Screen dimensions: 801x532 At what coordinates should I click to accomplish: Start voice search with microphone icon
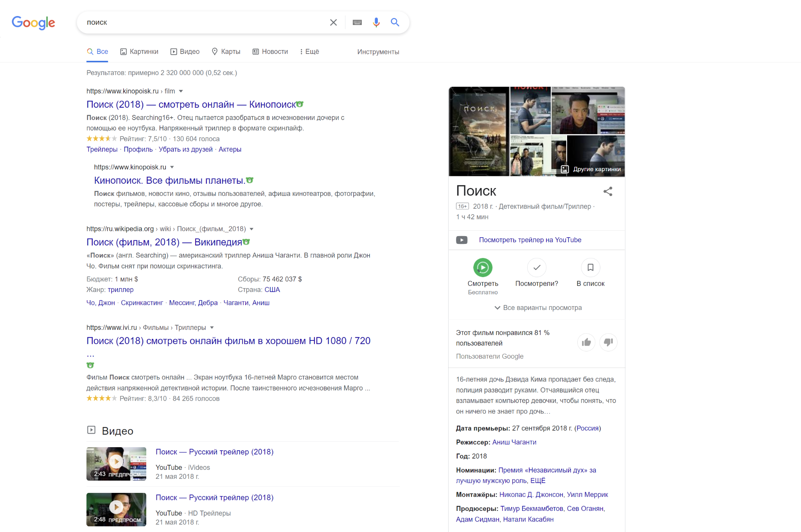click(376, 22)
